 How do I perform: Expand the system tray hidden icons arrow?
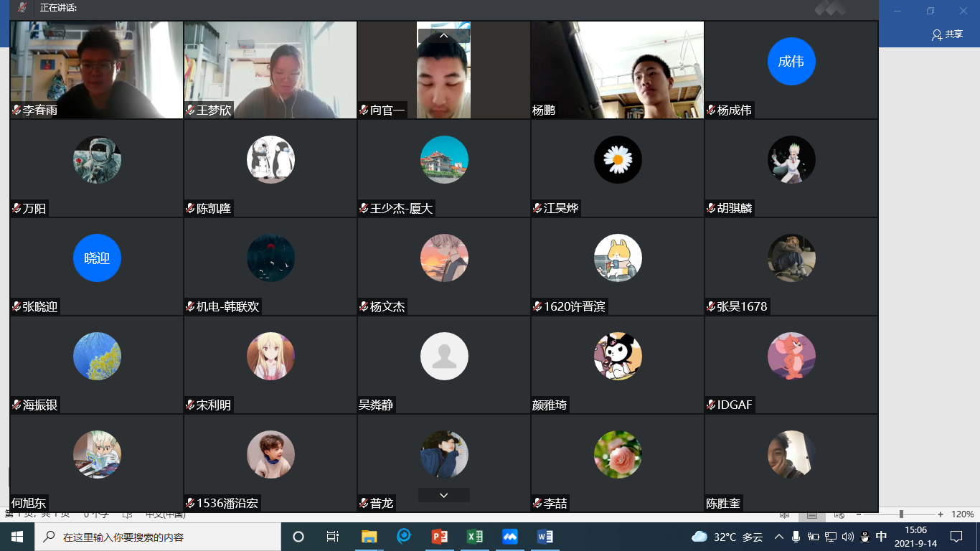778,537
